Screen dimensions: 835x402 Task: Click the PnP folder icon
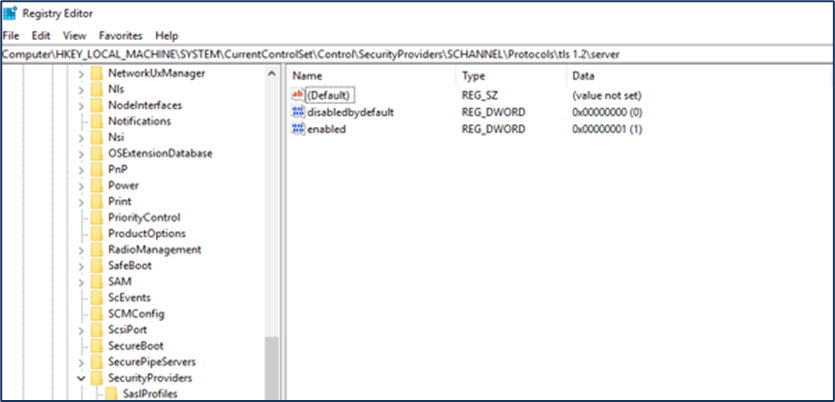(96, 169)
